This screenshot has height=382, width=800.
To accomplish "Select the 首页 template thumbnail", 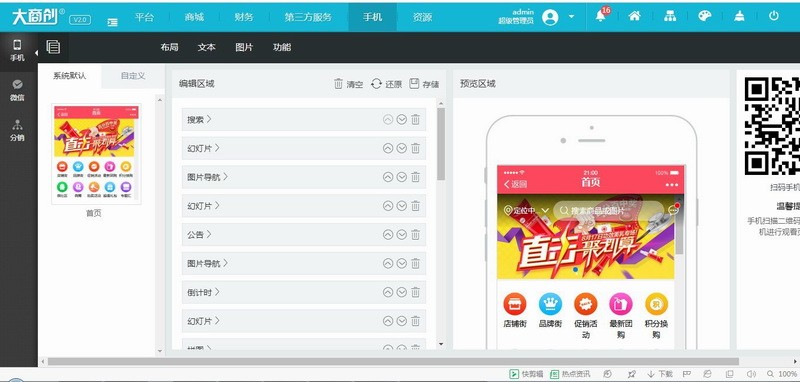I will (x=96, y=155).
